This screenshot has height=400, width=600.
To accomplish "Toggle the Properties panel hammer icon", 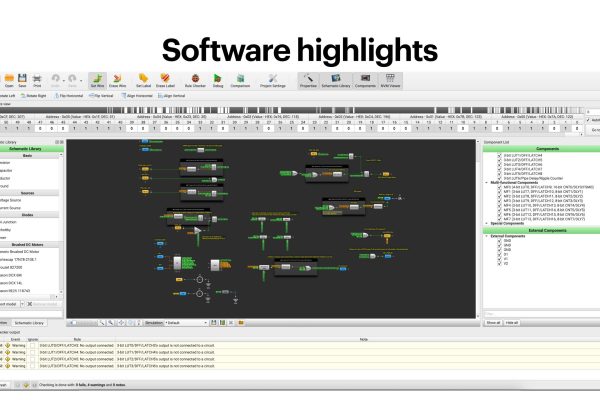I will coord(308,80).
